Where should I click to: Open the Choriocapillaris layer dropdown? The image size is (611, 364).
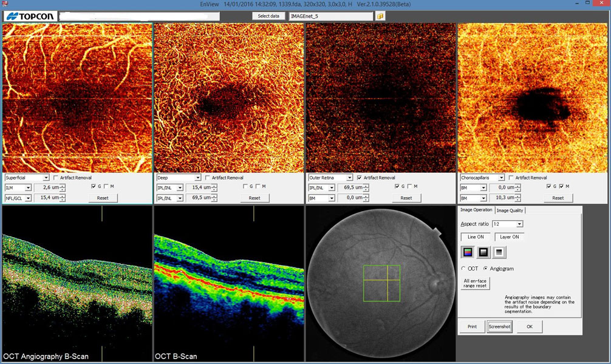coord(482,178)
